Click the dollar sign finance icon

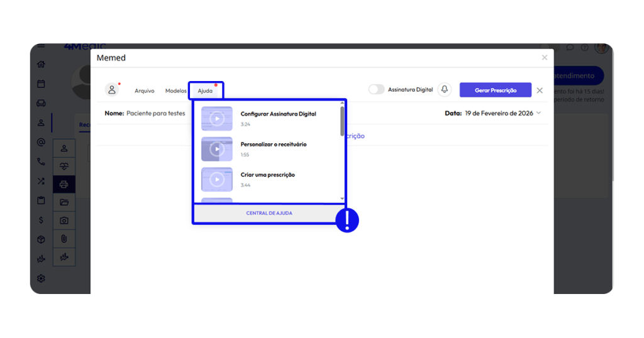(x=41, y=220)
